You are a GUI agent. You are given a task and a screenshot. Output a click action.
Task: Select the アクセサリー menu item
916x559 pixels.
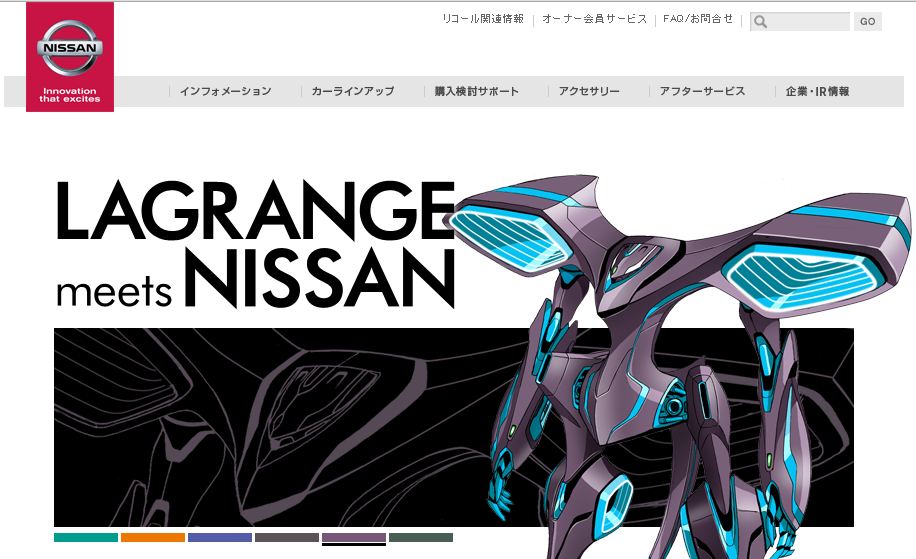589,91
